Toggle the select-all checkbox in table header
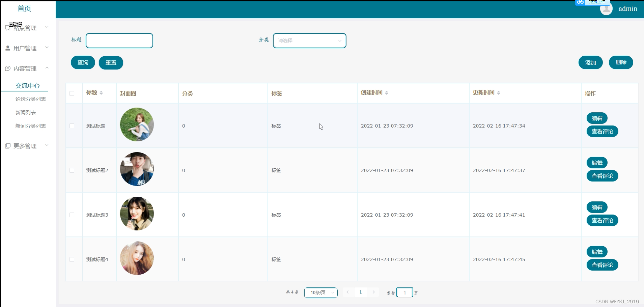The width and height of the screenshot is (644, 307). tap(72, 93)
